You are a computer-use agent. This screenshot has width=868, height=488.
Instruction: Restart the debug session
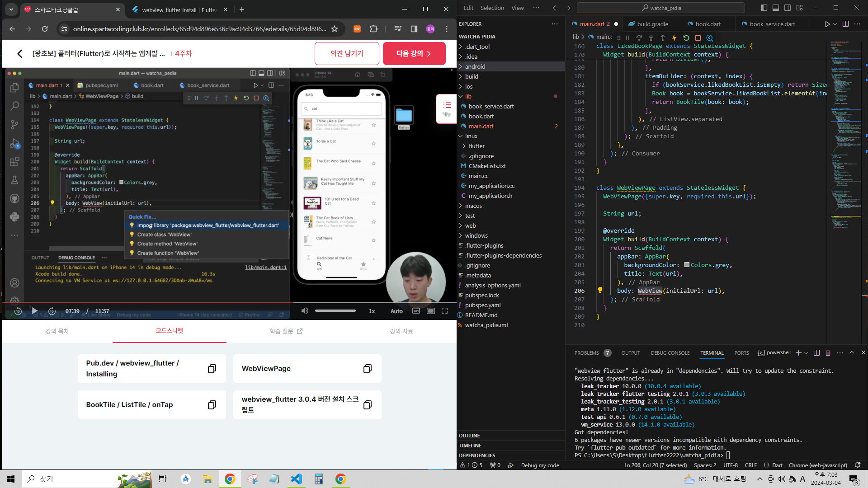point(686,38)
